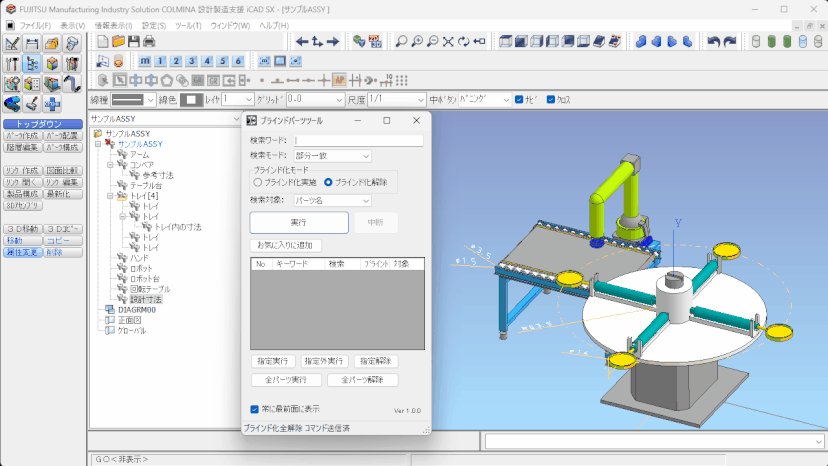Select the ブラインド化実施 radio button
The image size is (828, 466).
[257, 182]
